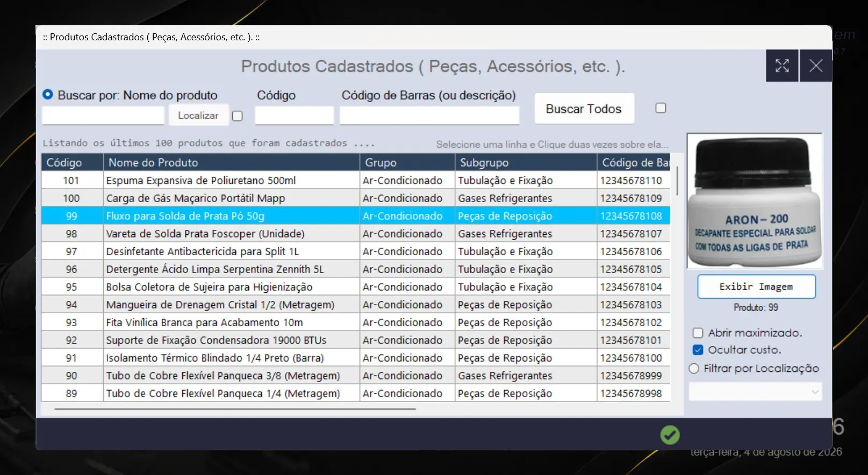
Task: Toggle checkbox next to Localizar button
Action: pos(237,116)
